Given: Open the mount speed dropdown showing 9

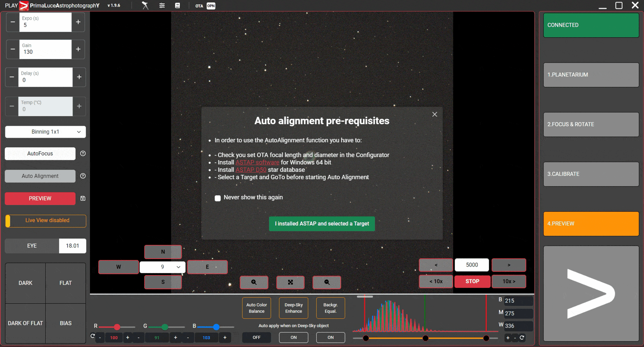Looking at the screenshot, I should [163, 267].
